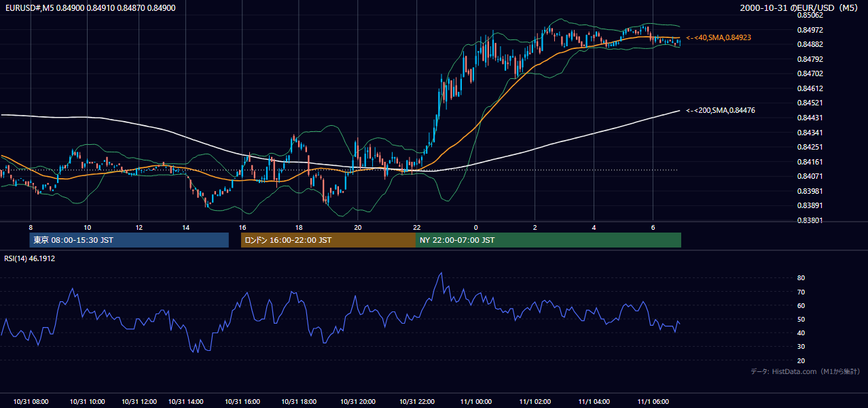
Task: Select the 200 SMA label reading 0.84476
Action: tap(721, 110)
